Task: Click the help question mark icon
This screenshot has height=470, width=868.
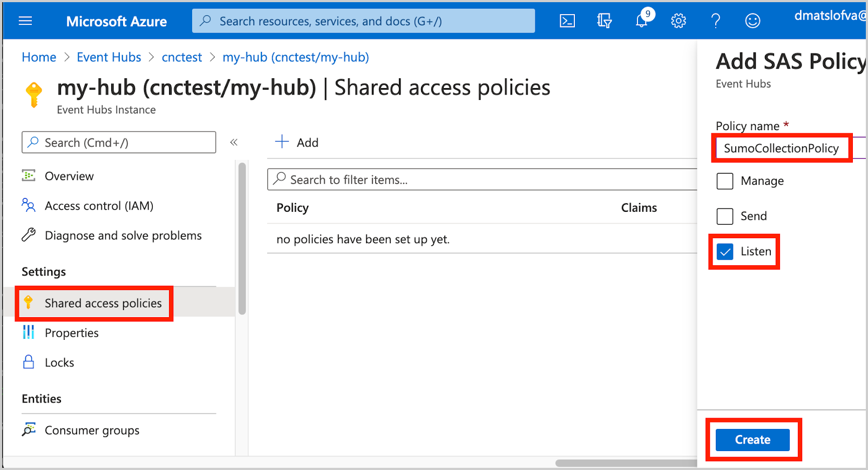Action: 715,21
